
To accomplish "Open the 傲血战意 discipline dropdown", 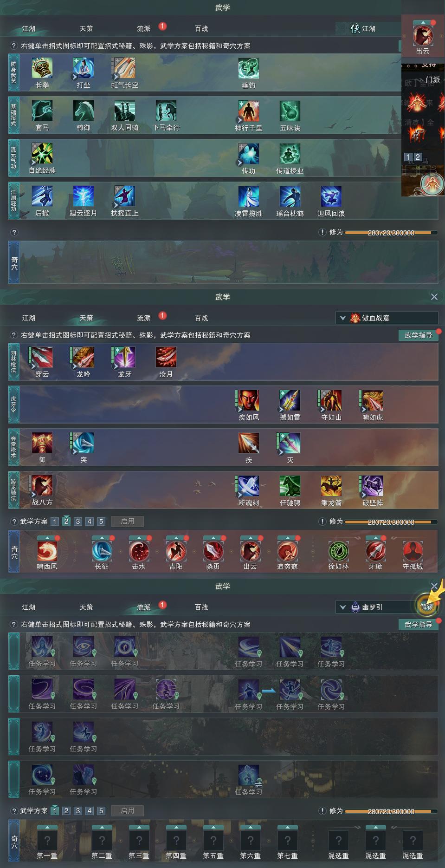I will 387,318.
